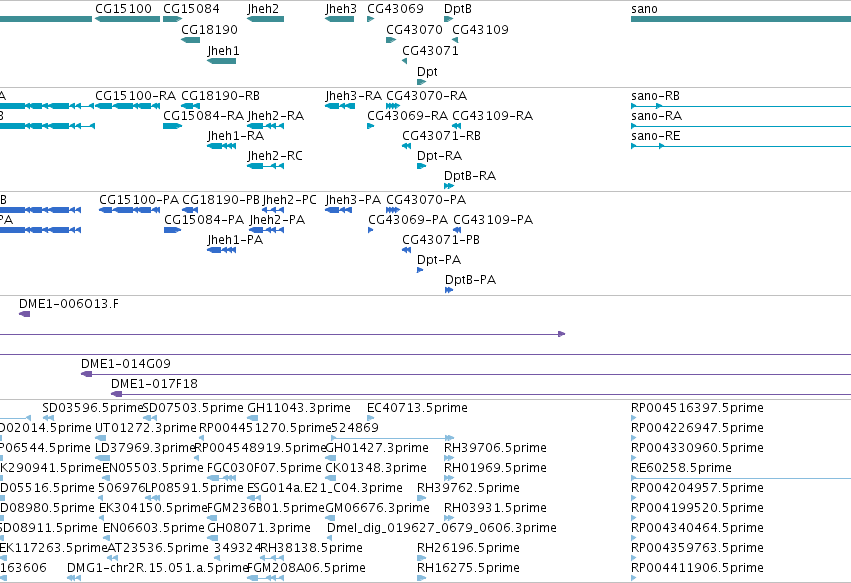
Task: Click EST label RH26196.5prime
Action: 468,548
